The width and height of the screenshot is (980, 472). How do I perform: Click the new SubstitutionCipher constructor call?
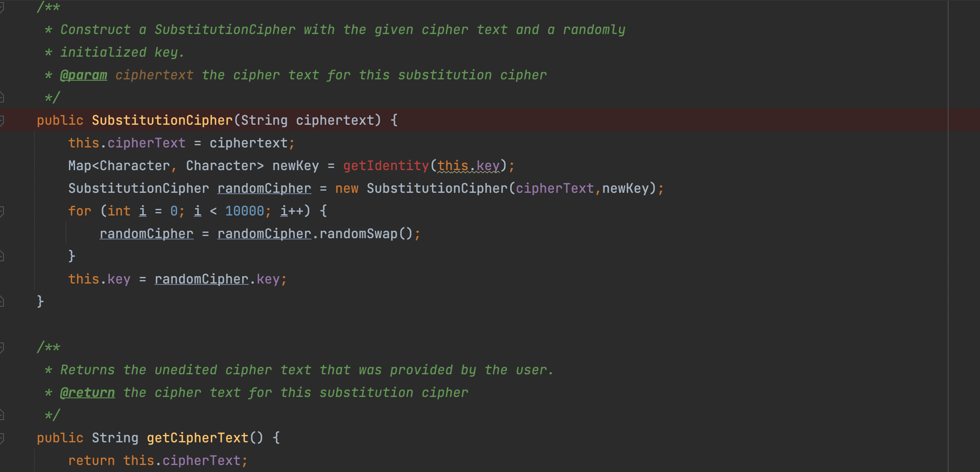(x=437, y=188)
